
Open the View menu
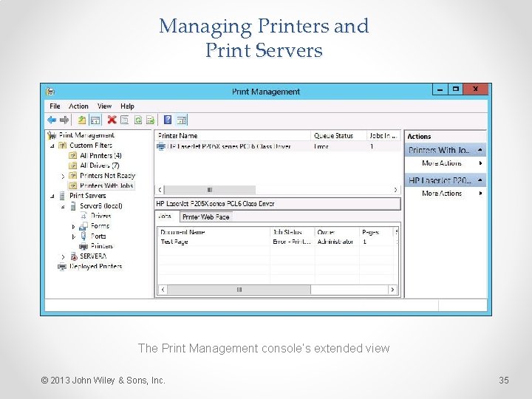pyautogui.click(x=104, y=106)
